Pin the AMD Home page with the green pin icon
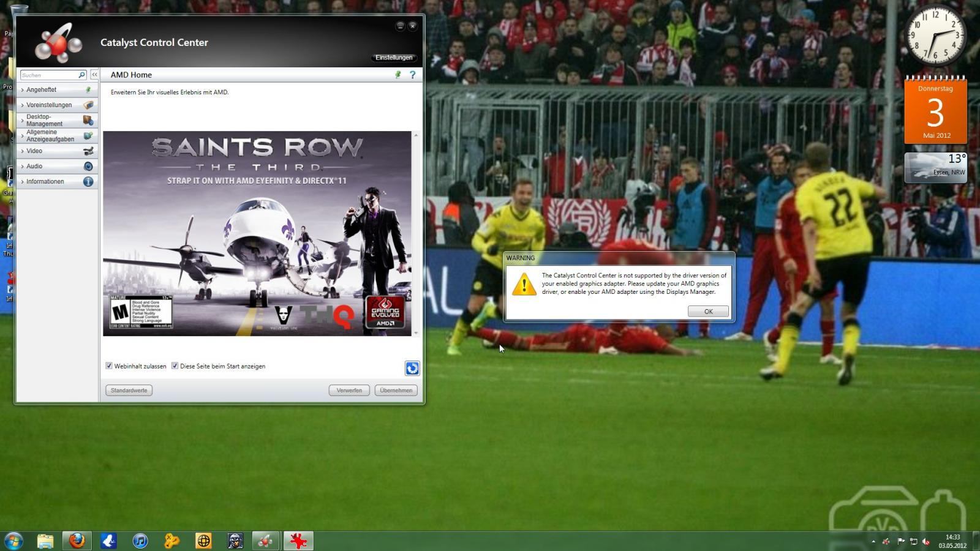Viewport: 980px width, 551px height. pyautogui.click(x=398, y=75)
